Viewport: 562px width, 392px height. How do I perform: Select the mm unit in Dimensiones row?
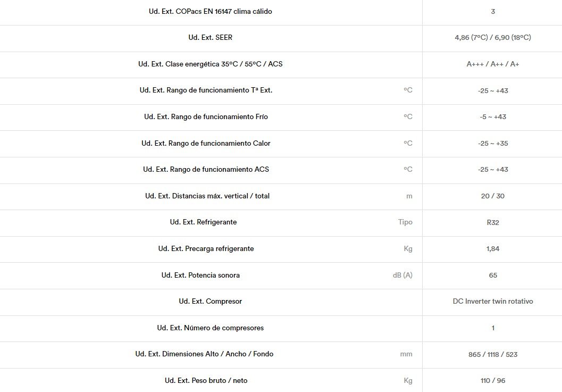[406, 354]
